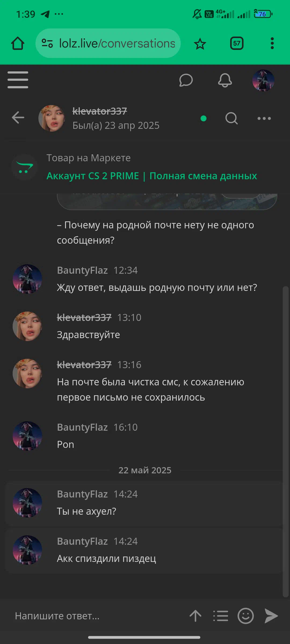Open the browser tab switcher showing 57
The width and height of the screenshot is (290, 644).
pyautogui.click(x=237, y=43)
